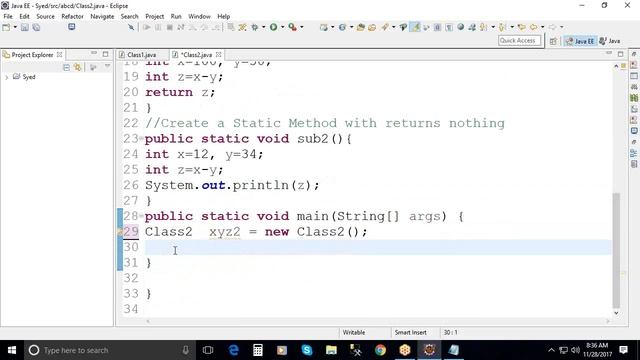Toggle Mark Occurrences in the toolbar
Image resolution: width=640 pixels, height=360 pixels.
(x=415, y=27)
